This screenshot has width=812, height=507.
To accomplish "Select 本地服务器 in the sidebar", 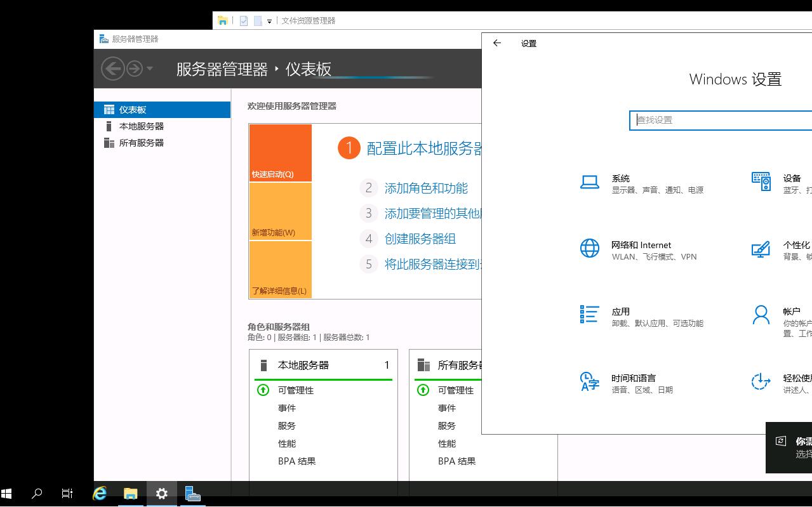I will coord(162,126).
